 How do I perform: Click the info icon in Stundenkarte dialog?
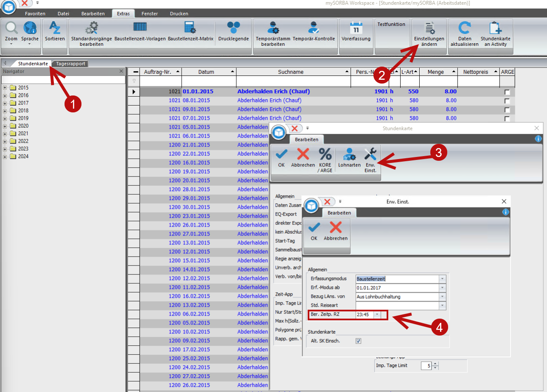point(538,139)
